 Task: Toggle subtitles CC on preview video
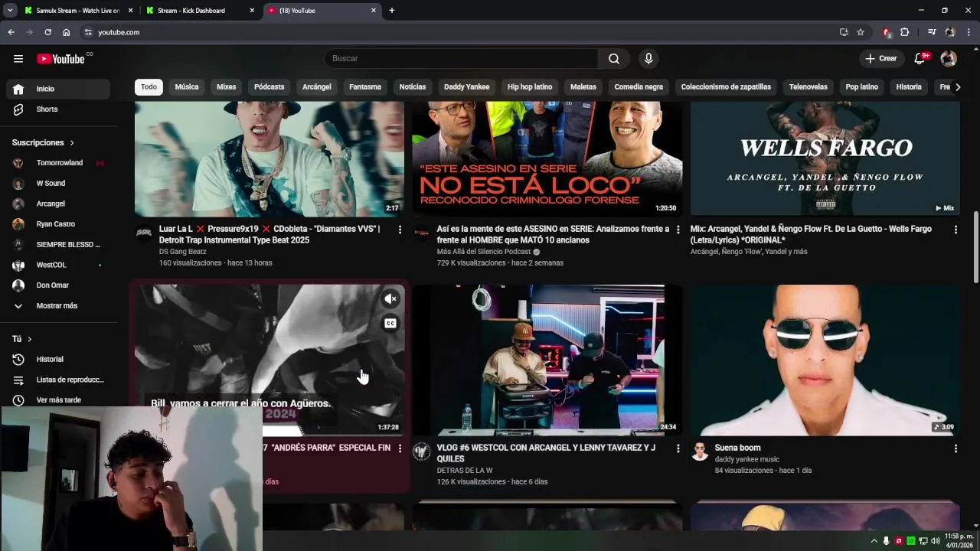tap(390, 324)
